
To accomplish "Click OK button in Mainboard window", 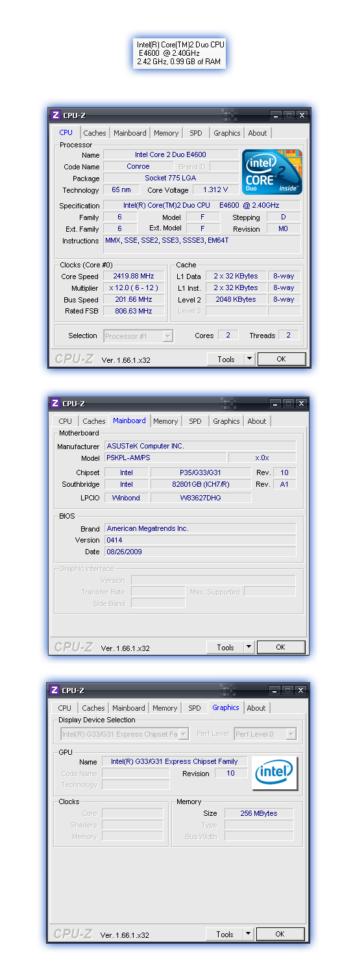I will click(x=280, y=647).
